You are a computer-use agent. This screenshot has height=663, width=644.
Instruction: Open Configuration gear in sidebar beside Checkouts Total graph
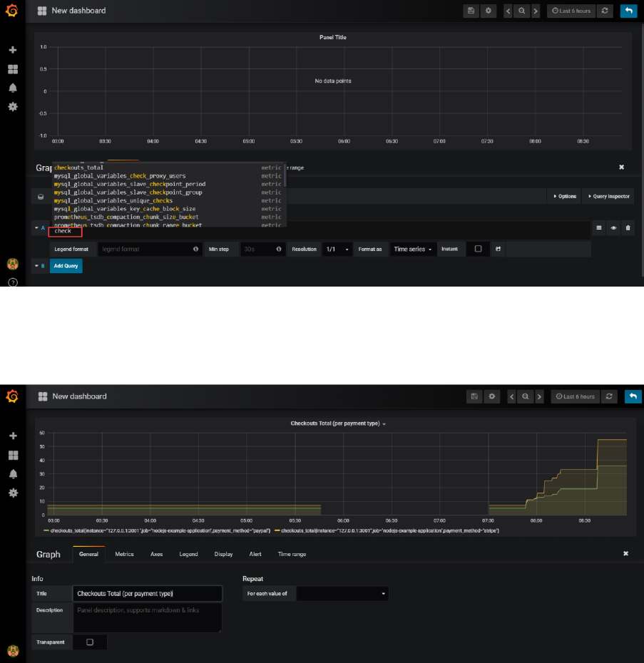click(13, 493)
